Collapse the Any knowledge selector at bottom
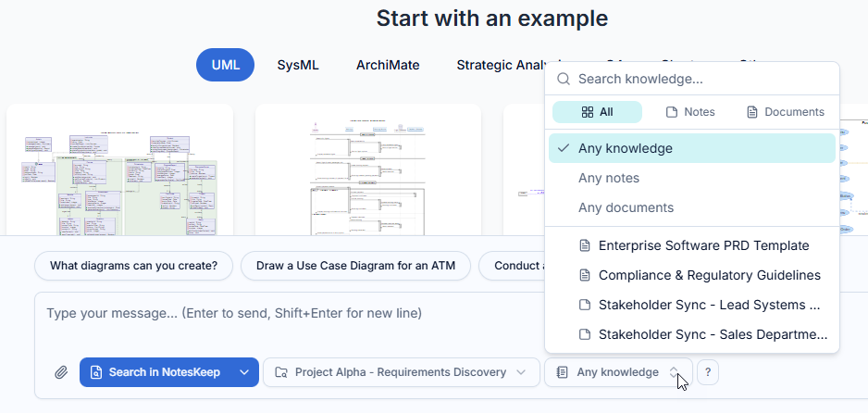Image resolution: width=868 pixels, height=413 pixels. pos(618,372)
